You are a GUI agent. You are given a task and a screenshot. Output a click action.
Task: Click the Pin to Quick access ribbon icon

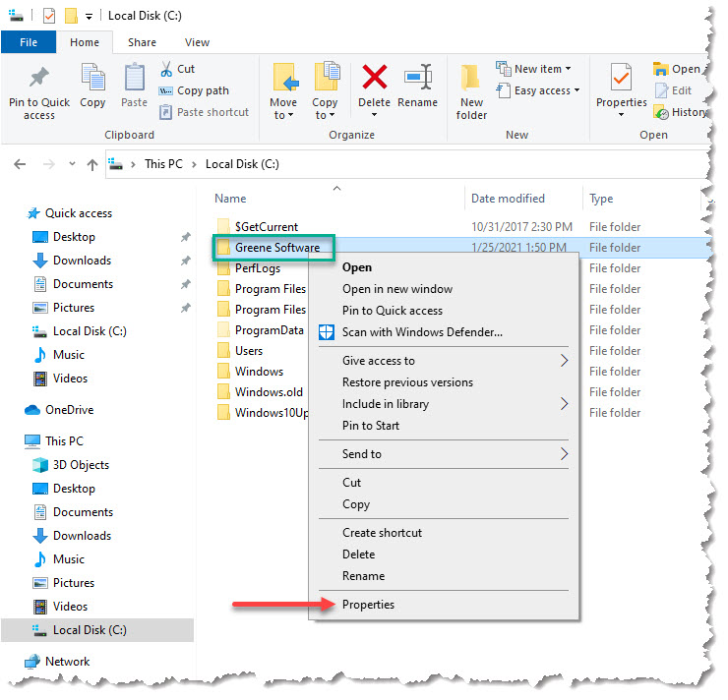coord(39,80)
